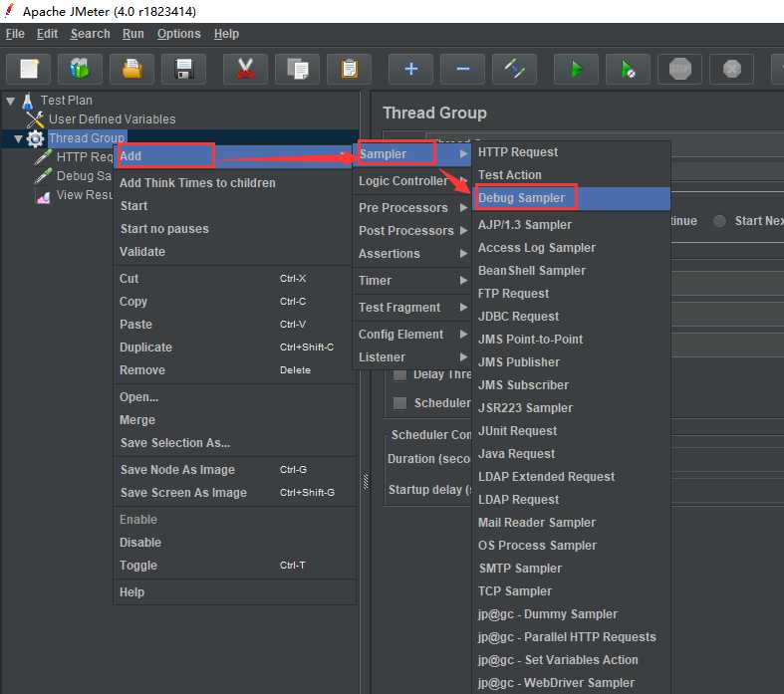
Task: Click the User Defined Variables tools icon
Action: pyautogui.click(x=35, y=119)
